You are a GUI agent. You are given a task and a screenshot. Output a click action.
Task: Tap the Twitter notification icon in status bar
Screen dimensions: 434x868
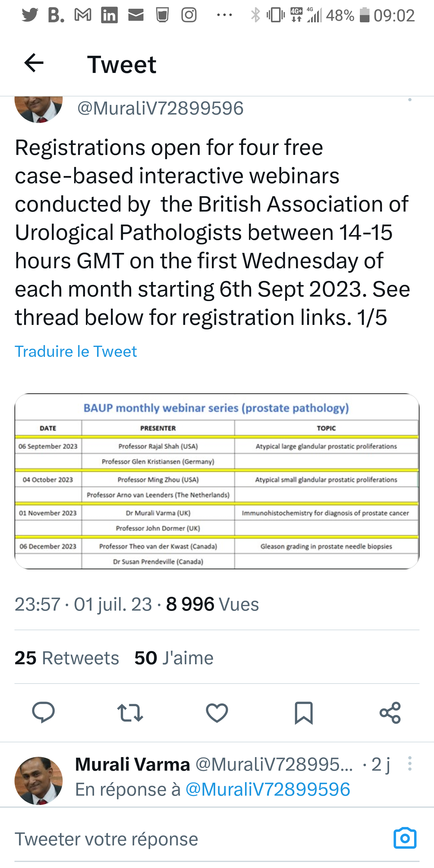point(30,15)
